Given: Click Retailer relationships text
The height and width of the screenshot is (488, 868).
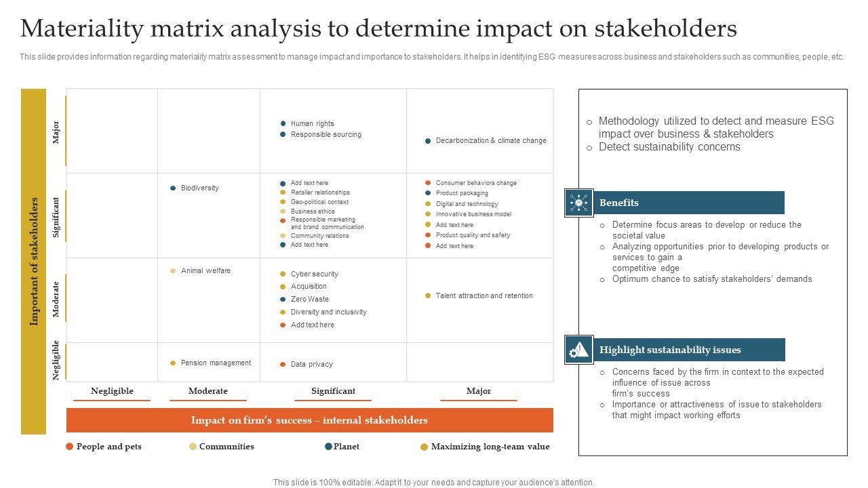Looking at the screenshot, I should 320,192.
